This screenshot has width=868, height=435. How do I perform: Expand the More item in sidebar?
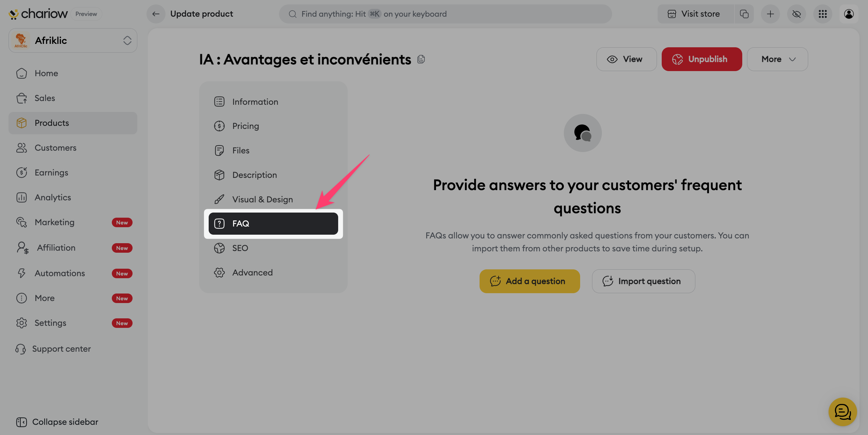[45, 298]
